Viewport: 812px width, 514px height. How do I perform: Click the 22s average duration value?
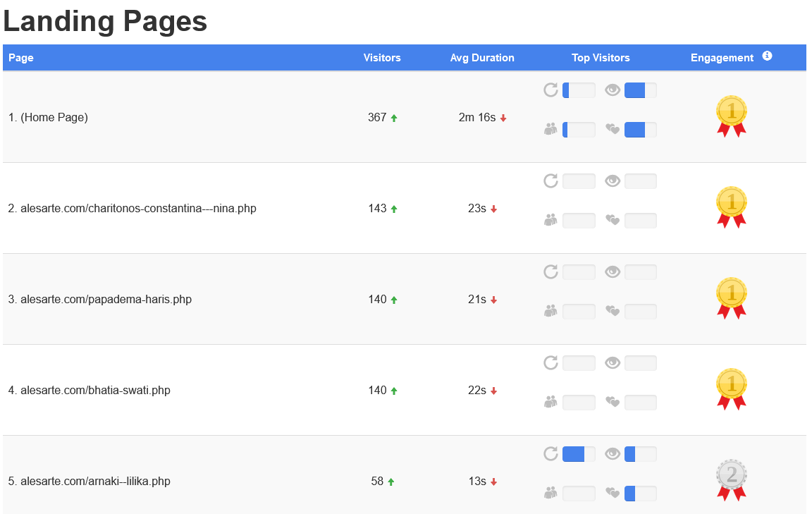(x=477, y=390)
